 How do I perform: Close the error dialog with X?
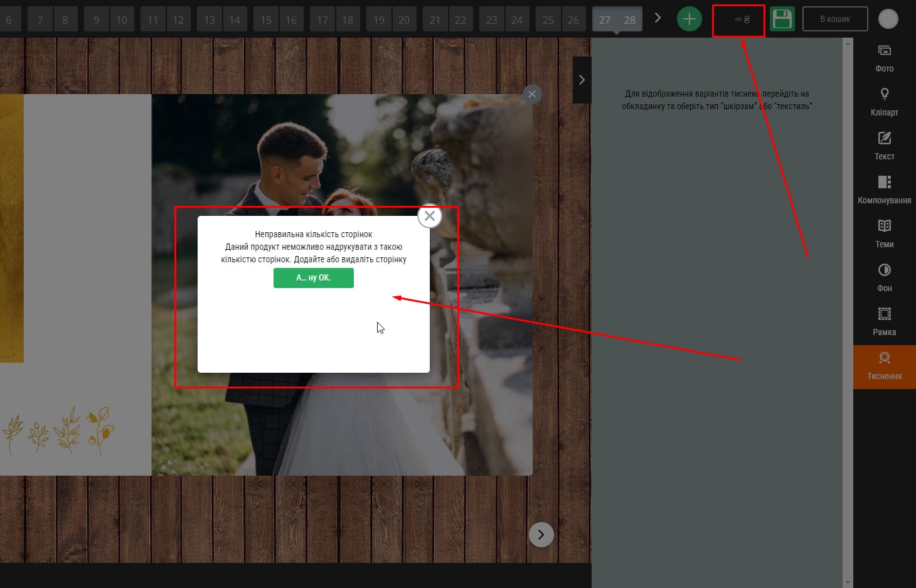(430, 216)
